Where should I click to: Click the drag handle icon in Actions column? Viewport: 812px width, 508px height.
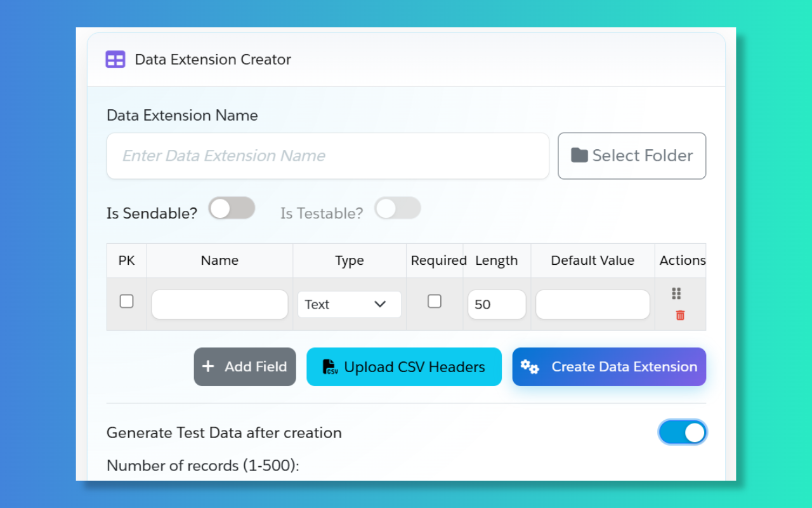[676, 293]
